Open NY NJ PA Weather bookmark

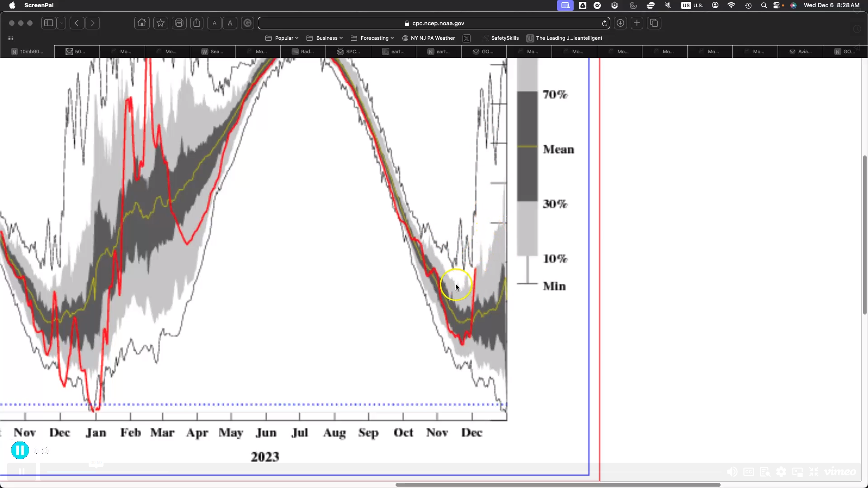point(429,38)
